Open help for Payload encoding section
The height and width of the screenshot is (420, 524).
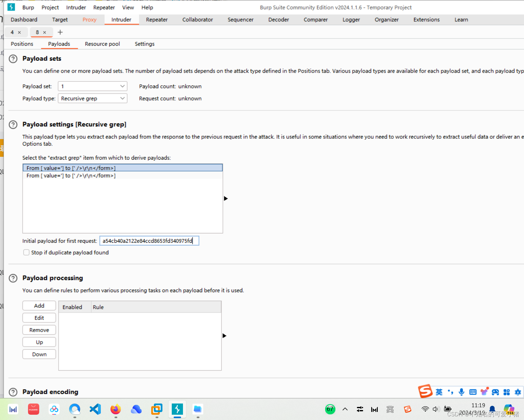point(13,392)
